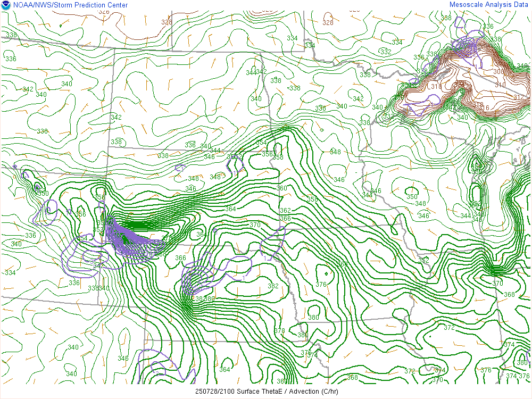Click the 342 label at far left edge
Screen dimensions: 532x399
28,89
